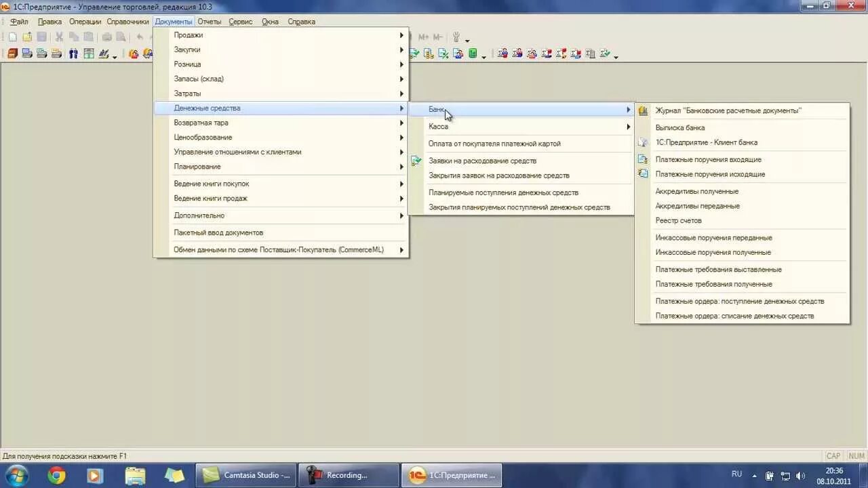Open the Сервис menu
Image resolution: width=868 pixels, height=488 pixels.
point(241,22)
